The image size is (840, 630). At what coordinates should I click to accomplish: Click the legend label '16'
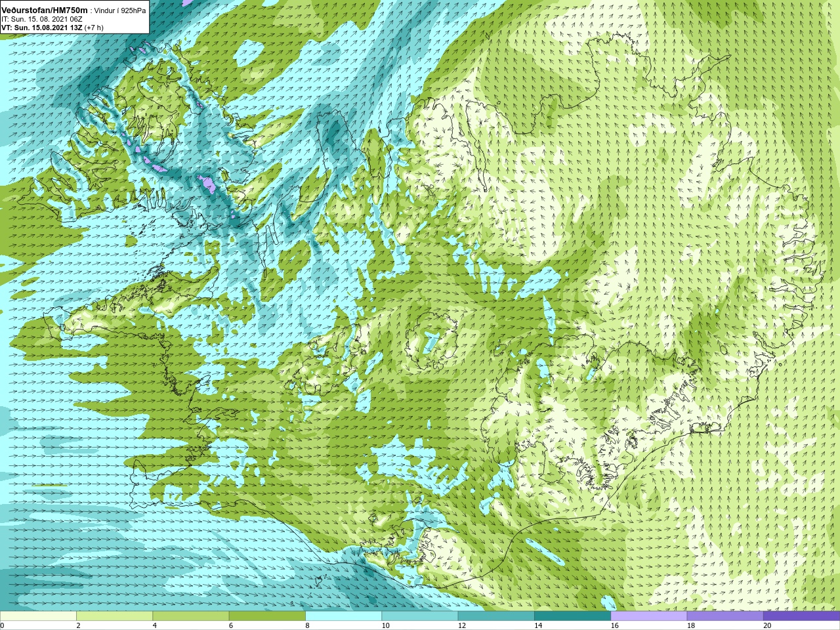(x=614, y=625)
